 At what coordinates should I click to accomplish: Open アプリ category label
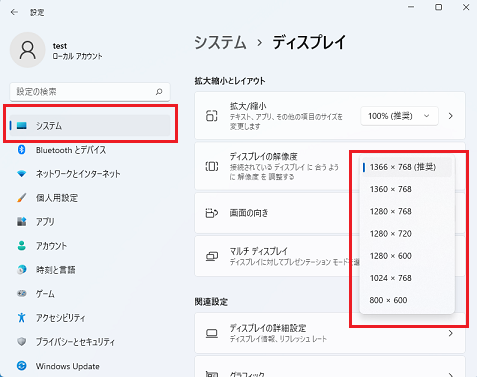(x=45, y=222)
